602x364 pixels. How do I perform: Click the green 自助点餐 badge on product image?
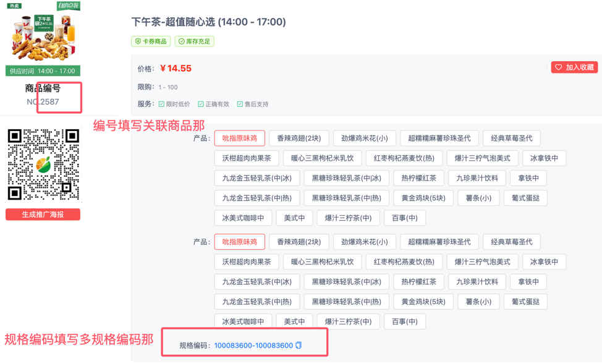[68, 6]
